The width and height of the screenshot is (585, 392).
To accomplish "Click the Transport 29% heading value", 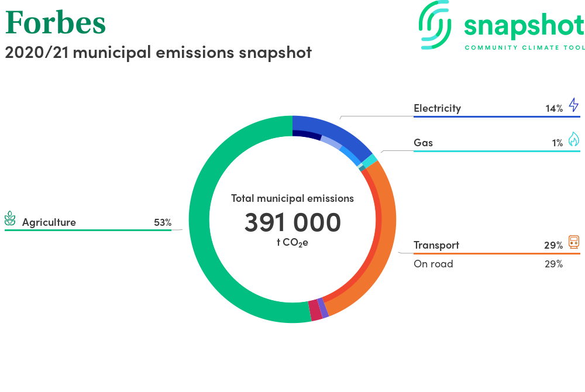I will tap(553, 245).
